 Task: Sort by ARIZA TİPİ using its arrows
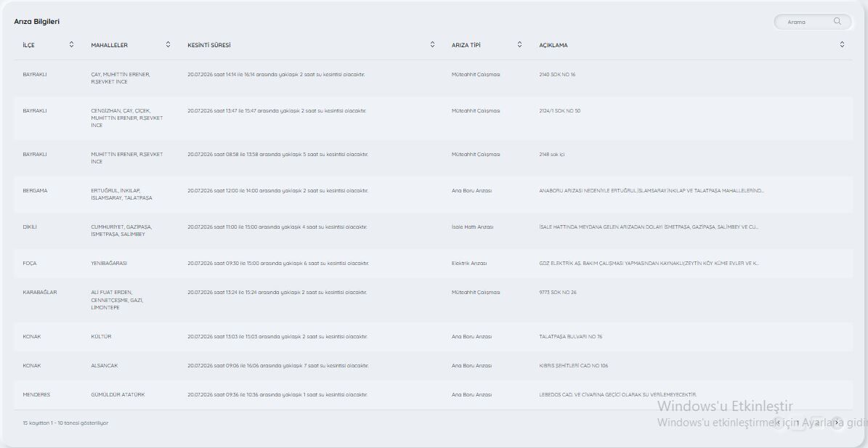coord(519,44)
